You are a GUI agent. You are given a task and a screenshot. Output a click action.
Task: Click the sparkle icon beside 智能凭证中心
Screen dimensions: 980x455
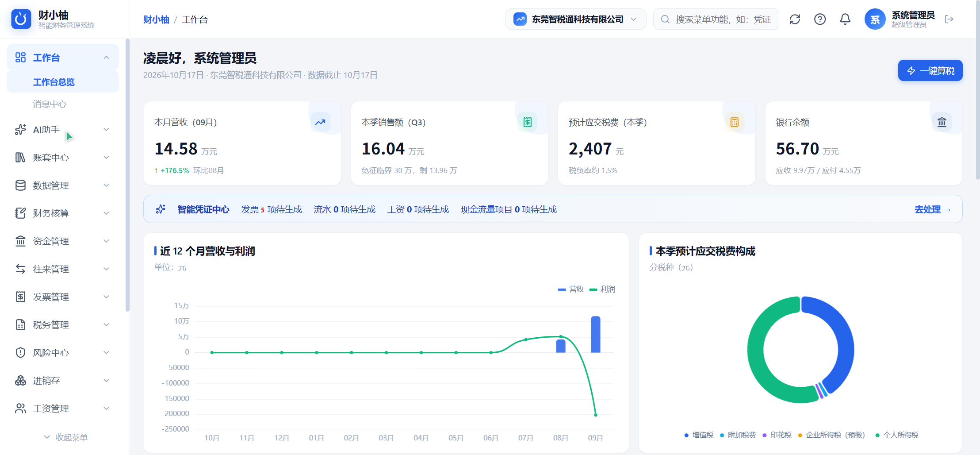pos(161,209)
